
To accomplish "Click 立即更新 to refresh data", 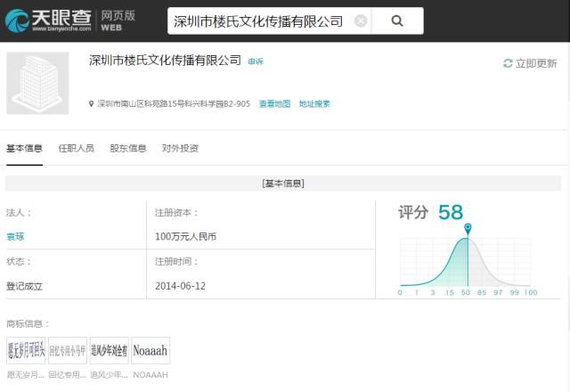I will (x=536, y=63).
